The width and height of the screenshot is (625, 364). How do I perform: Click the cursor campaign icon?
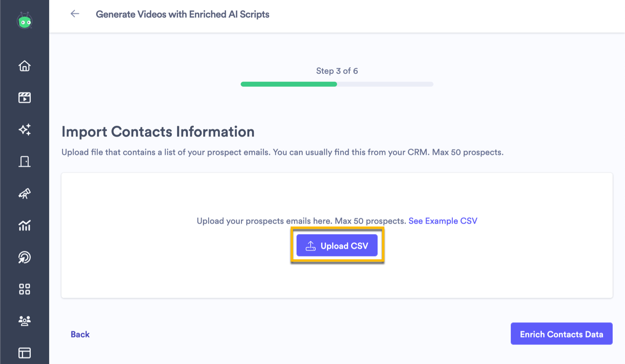25,257
